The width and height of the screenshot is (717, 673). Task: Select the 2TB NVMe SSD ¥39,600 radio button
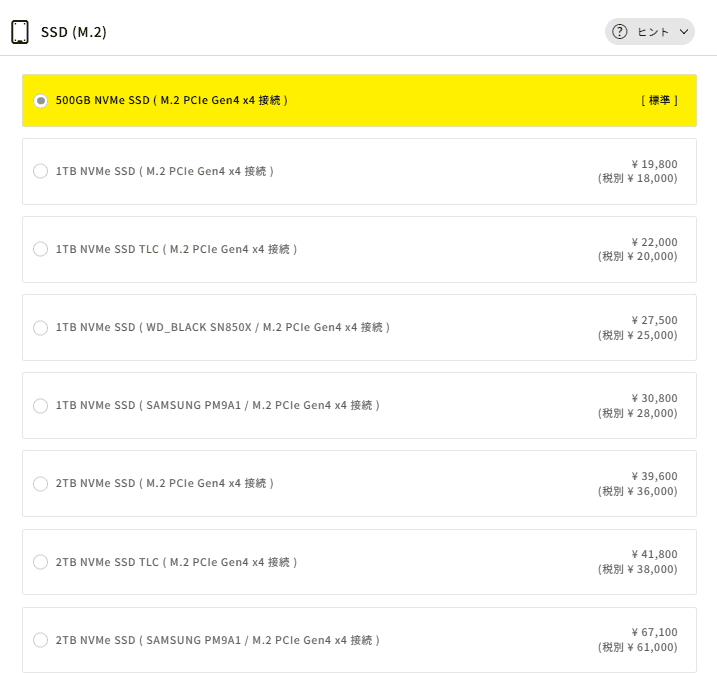pos(40,483)
